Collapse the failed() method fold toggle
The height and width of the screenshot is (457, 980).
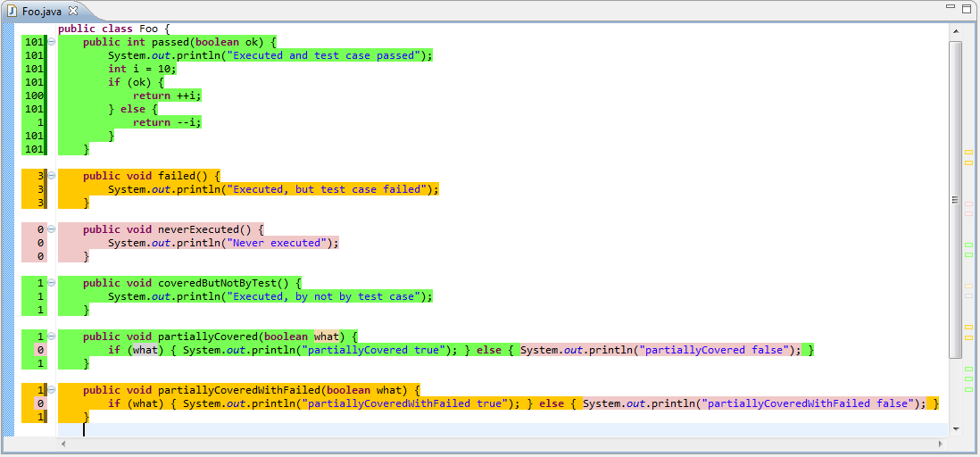pos(52,176)
